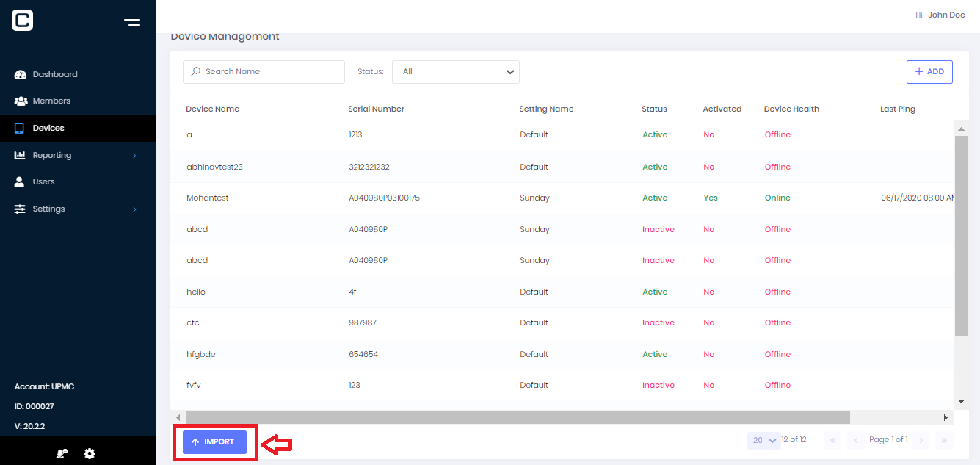980x465 pixels.
Task: Click the Inactive status of cfc
Action: point(658,322)
